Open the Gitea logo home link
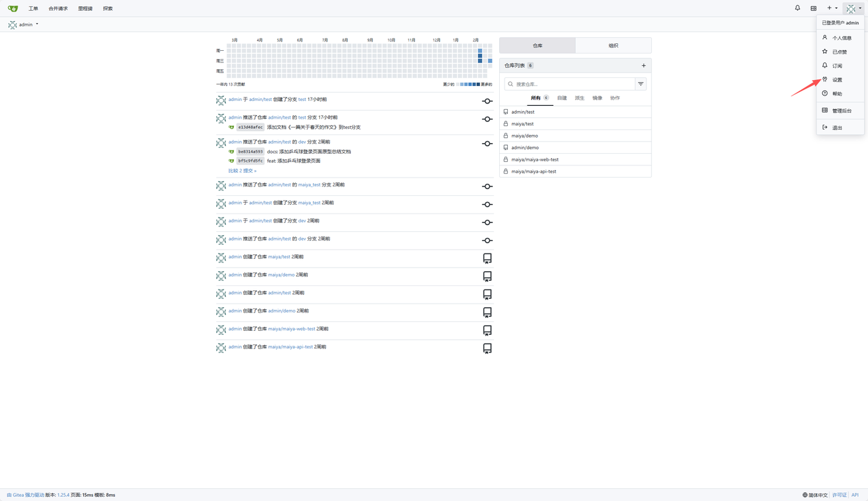Viewport: 868px width, 501px height. tap(13, 8)
